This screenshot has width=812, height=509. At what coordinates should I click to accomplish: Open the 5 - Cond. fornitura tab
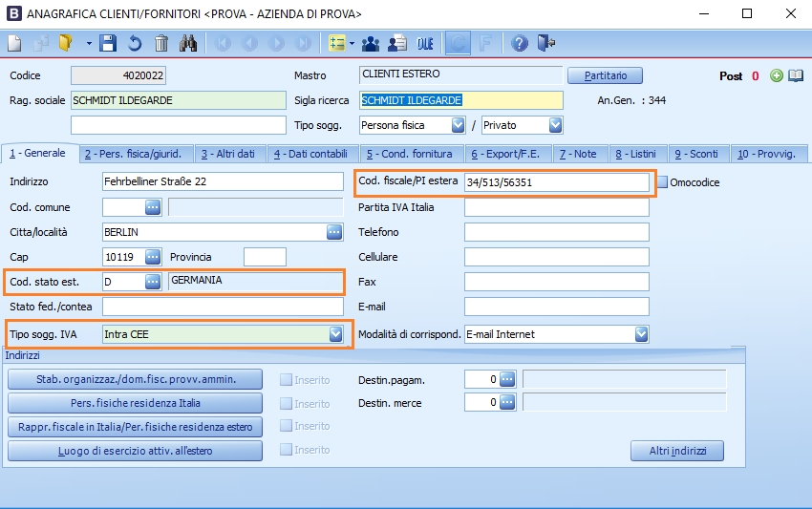coord(410,154)
